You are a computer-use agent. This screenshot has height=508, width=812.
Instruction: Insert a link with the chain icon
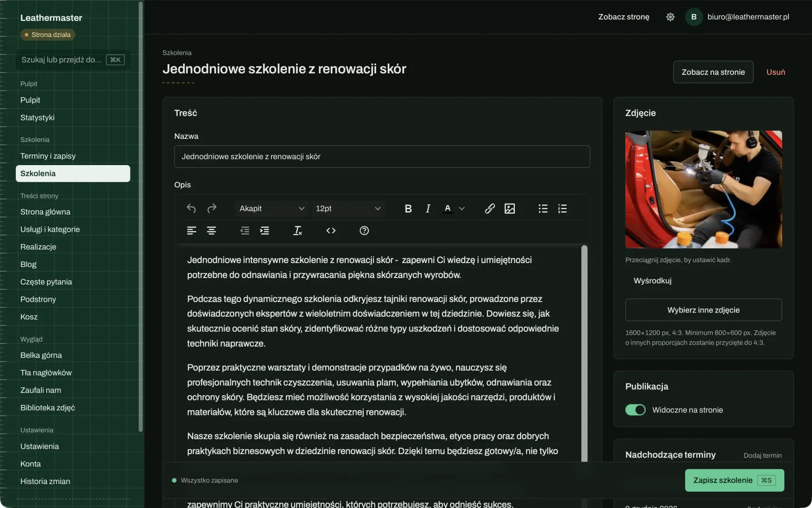pyautogui.click(x=490, y=209)
